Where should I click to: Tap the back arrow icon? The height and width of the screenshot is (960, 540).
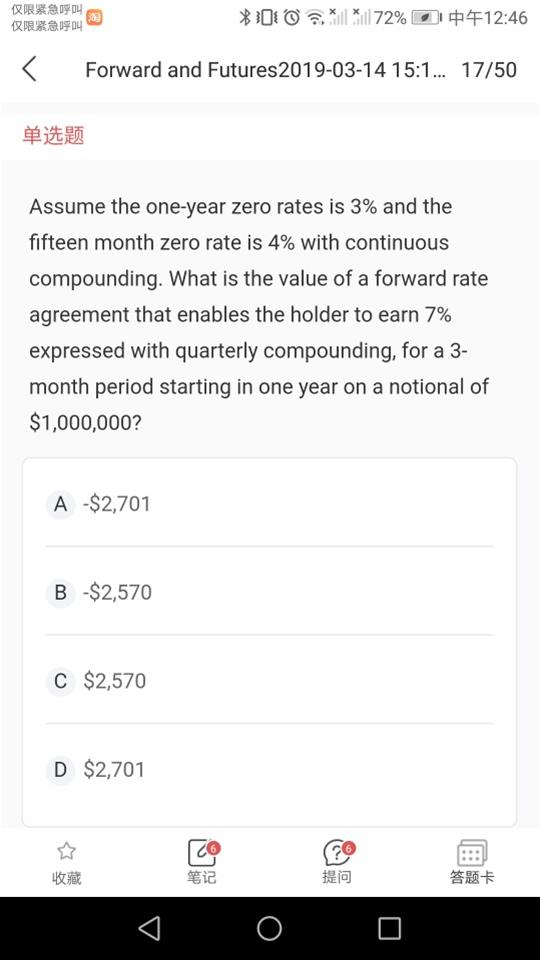point(29,69)
